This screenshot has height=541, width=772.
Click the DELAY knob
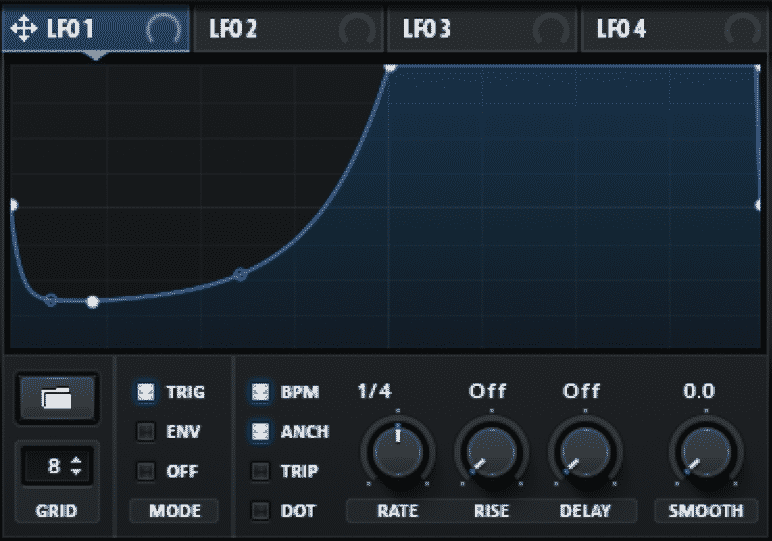click(585, 452)
